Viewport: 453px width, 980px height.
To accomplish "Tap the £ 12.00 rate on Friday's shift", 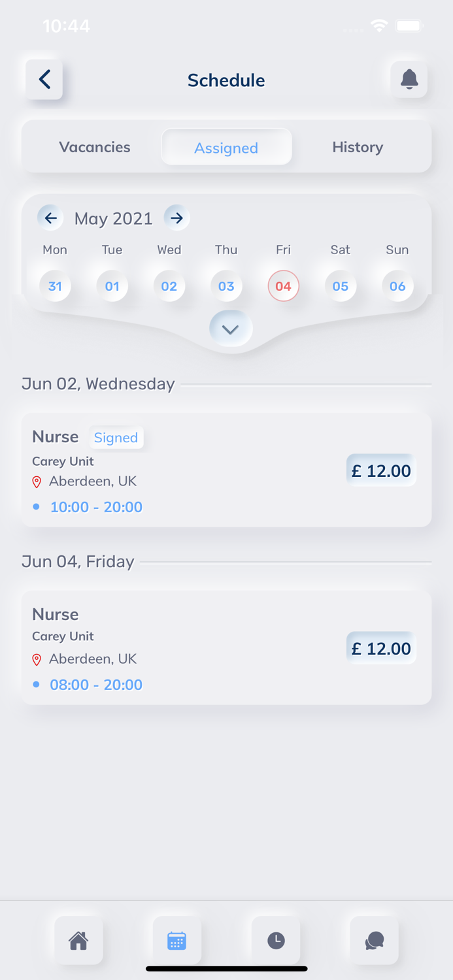I will click(x=381, y=647).
